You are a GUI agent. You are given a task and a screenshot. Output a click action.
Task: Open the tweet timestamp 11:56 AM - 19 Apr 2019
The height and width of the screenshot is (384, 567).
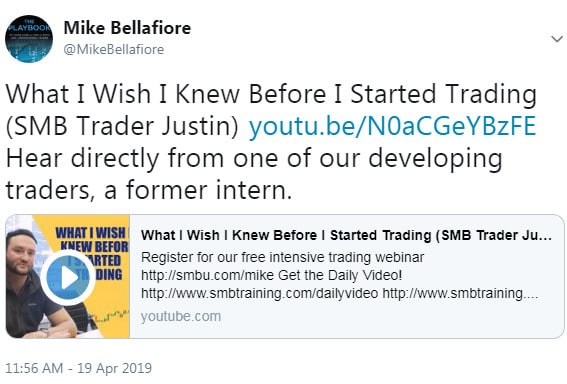click(x=78, y=368)
